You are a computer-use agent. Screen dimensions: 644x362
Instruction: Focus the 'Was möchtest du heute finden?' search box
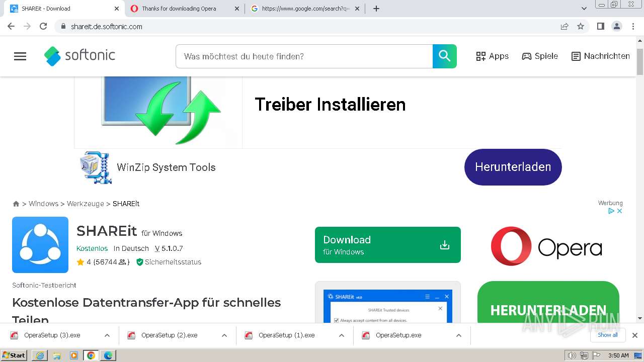click(x=304, y=56)
